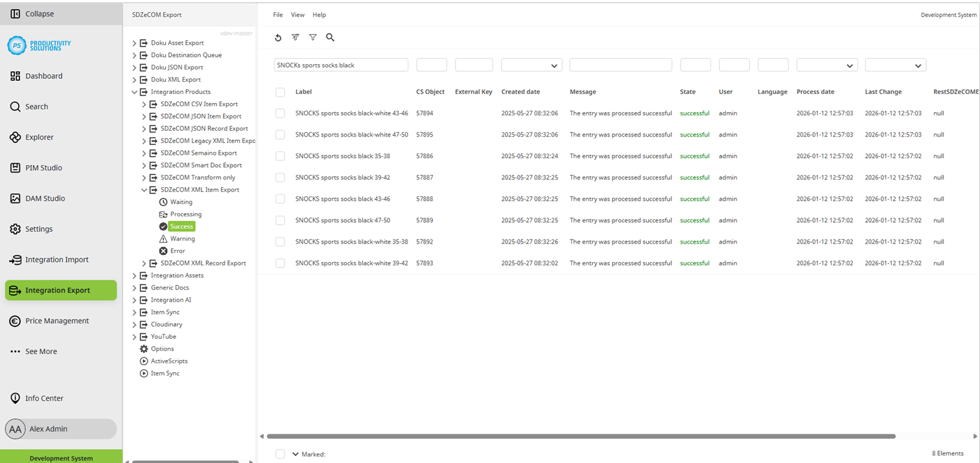Click the refresh icon in toolbar

[278, 38]
